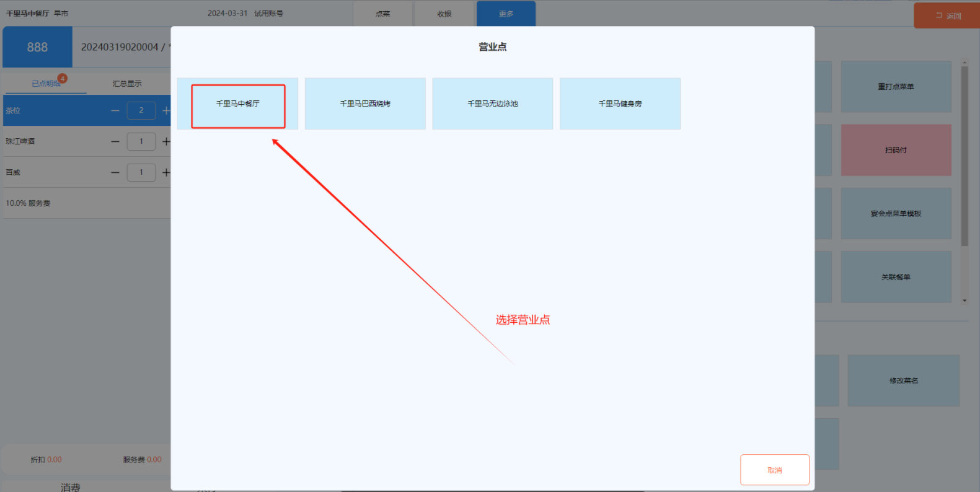Increase 珠江啤酒 quantity with plus icon
The image size is (980, 492).
click(166, 142)
